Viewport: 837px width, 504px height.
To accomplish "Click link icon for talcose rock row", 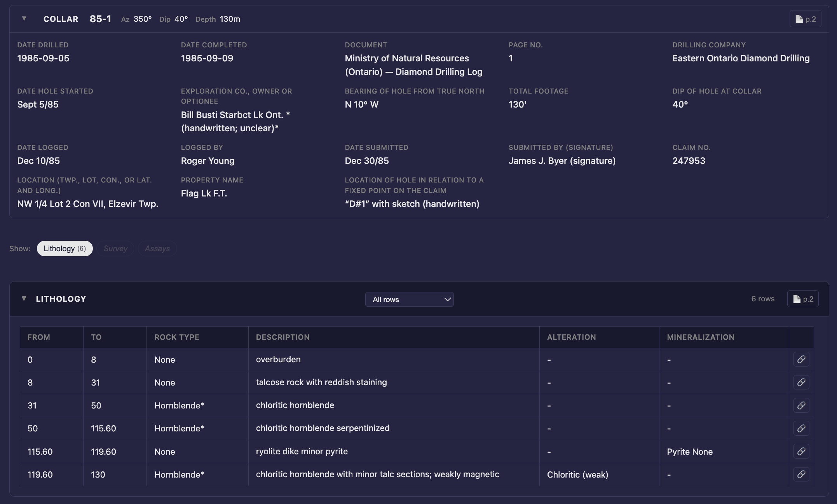I will click(x=801, y=382).
